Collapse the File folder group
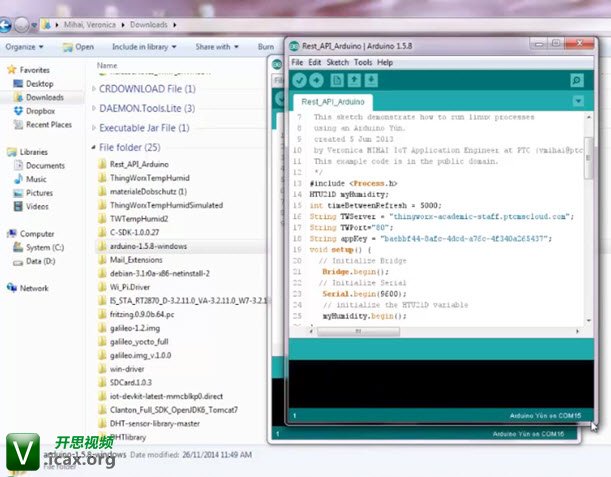The width and height of the screenshot is (611, 477). point(94,147)
